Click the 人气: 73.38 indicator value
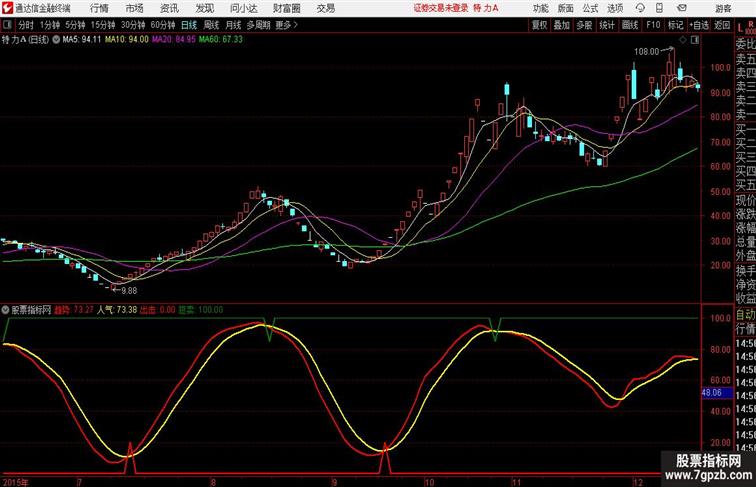This screenshot has height=487, width=756. tap(117, 310)
